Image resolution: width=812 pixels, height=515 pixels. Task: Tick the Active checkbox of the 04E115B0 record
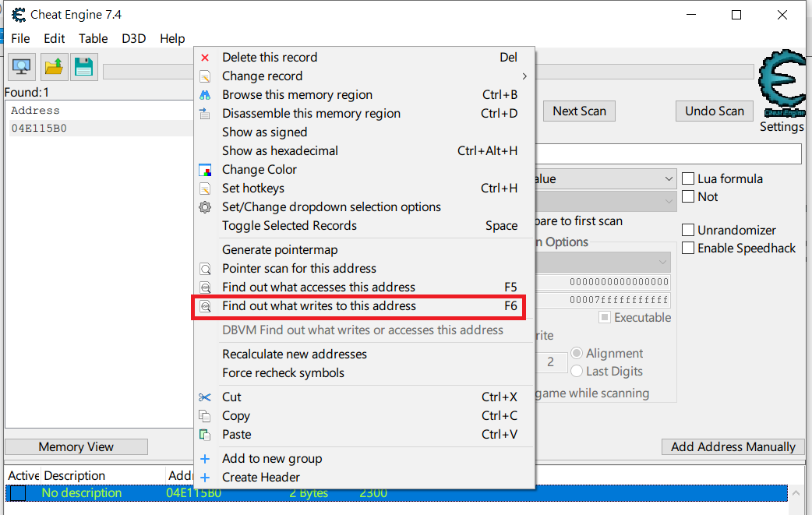pos(18,493)
